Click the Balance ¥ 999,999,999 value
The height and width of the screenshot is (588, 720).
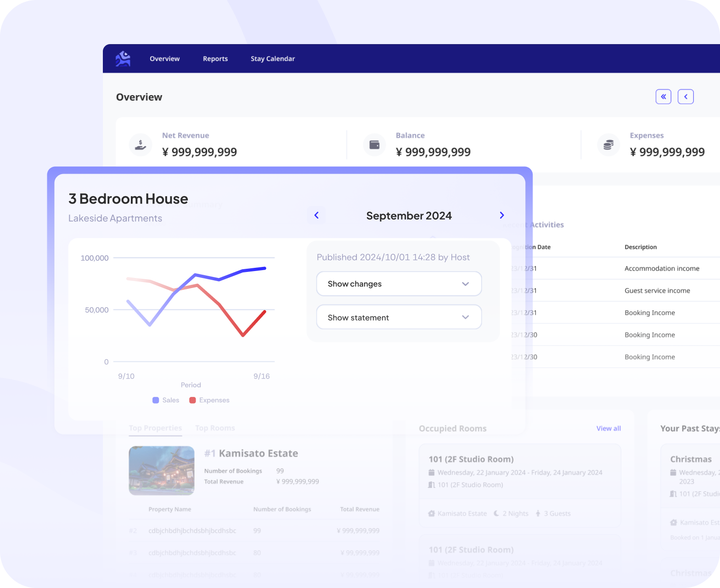pos(433,152)
